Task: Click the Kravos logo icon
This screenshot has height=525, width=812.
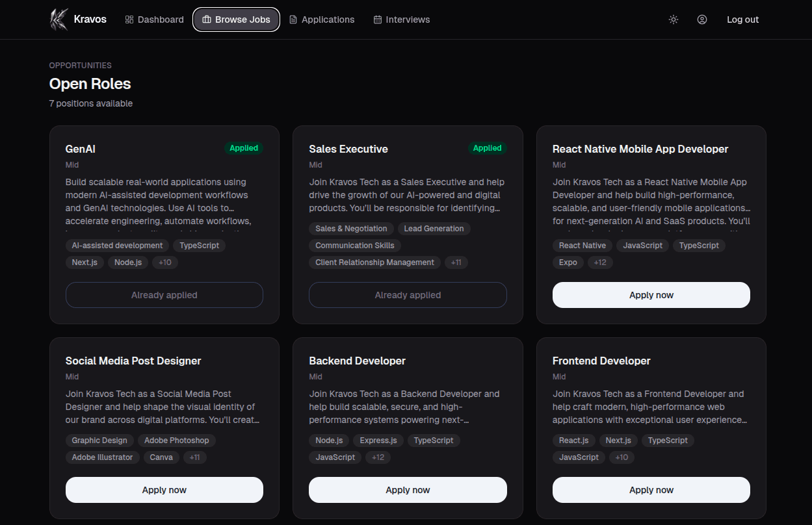Action: tap(59, 19)
